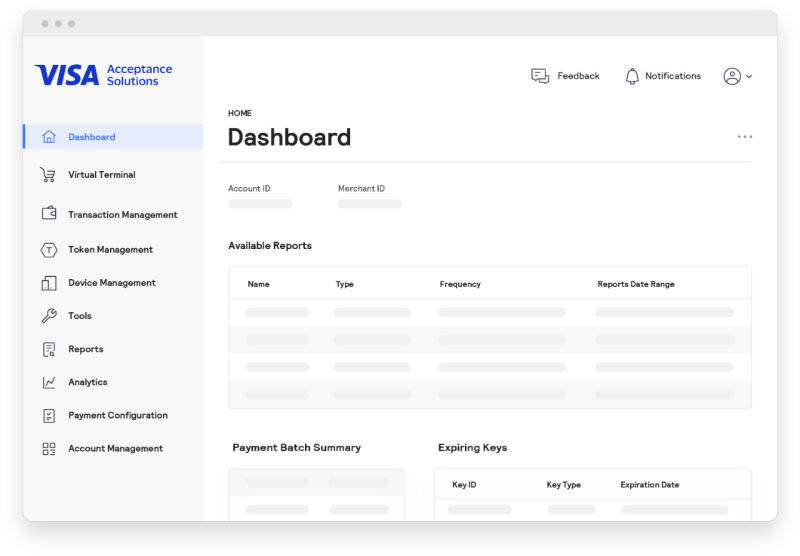Click the Reports Date Range column header
800x556 pixels.
point(635,284)
